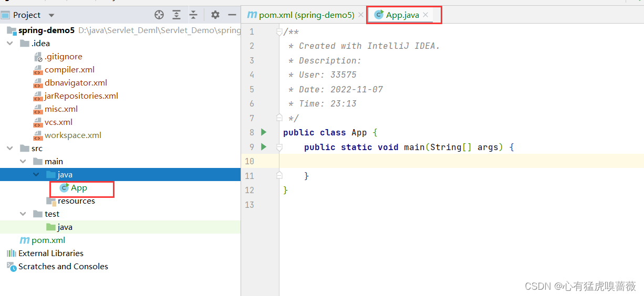Click the External Libraries icon
644x296 pixels.
[x=12, y=253]
